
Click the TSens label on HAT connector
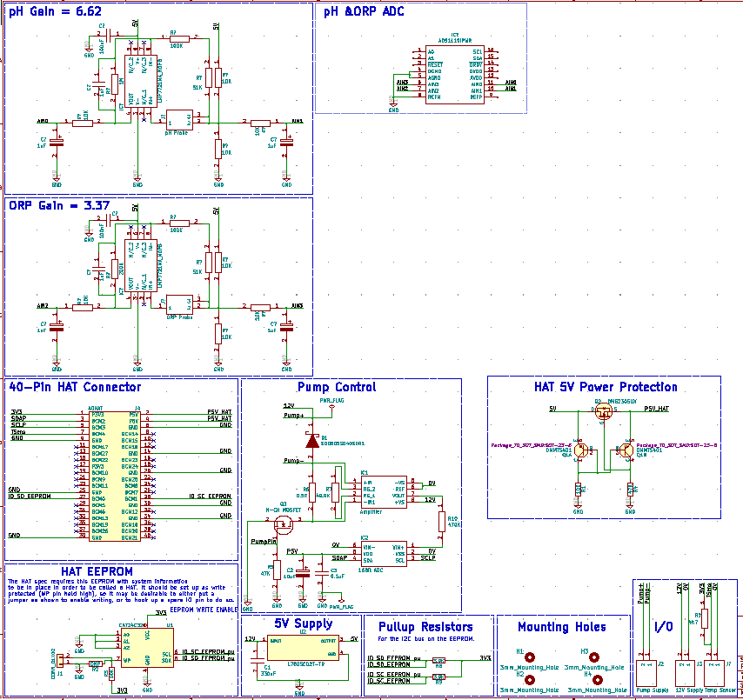pyautogui.click(x=18, y=431)
